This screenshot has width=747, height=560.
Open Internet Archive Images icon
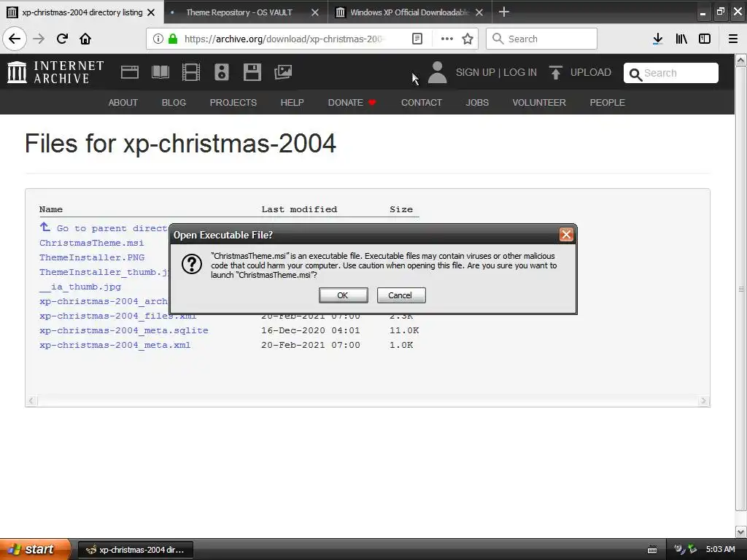[x=283, y=72]
